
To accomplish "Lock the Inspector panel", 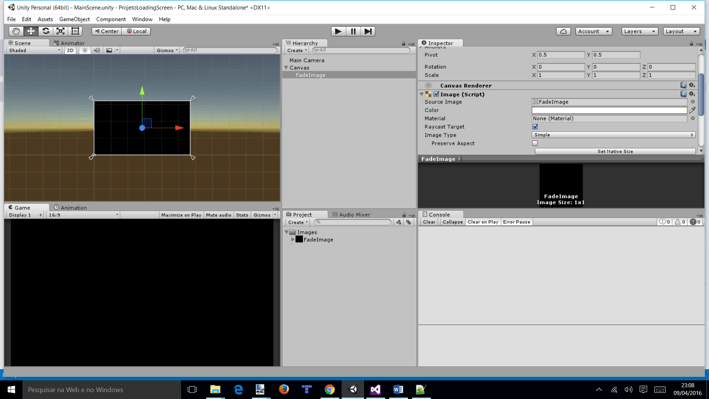I will point(691,43).
